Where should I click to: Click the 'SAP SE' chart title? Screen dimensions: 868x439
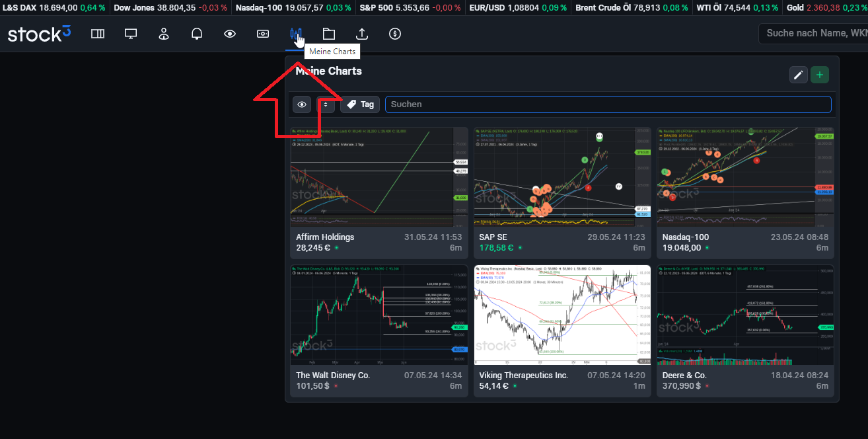[493, 237]
